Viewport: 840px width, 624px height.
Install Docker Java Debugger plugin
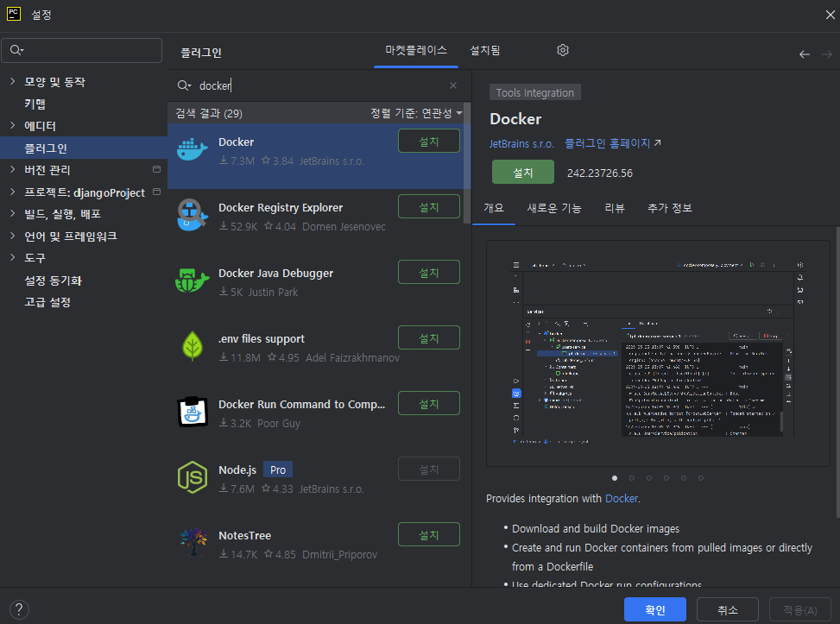[428, 273]
